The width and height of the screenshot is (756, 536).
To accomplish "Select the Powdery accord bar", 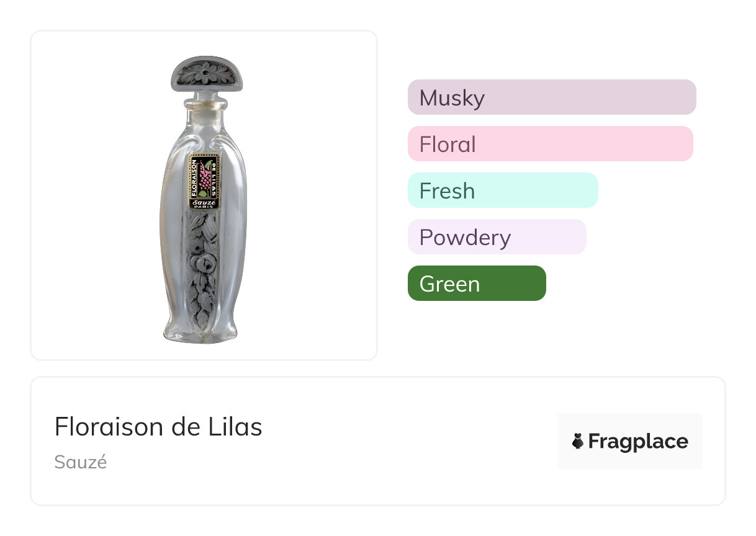I will 497,237.
